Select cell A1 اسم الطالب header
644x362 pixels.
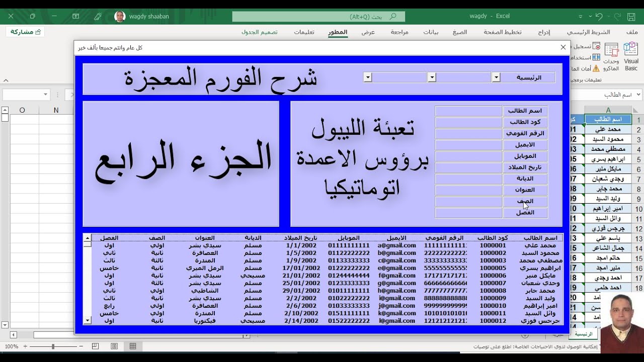(x=608, y=120)
